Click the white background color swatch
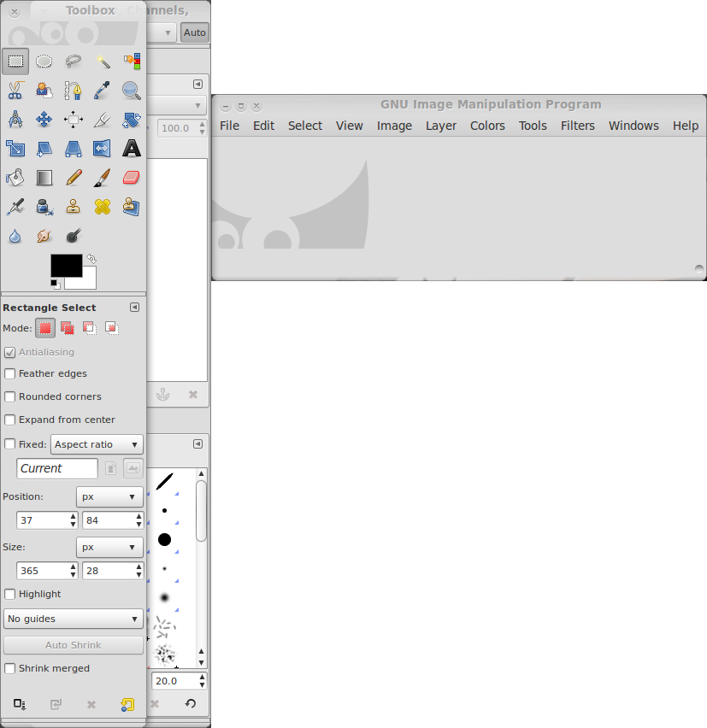The image size is (707, 728). [88, 281]
